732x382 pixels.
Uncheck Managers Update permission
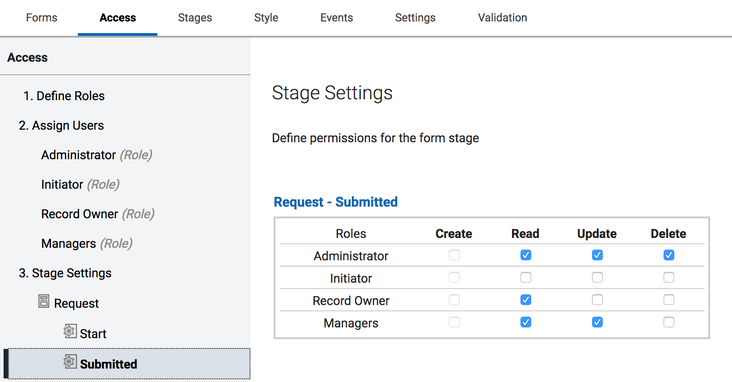(x=597, y=322)
